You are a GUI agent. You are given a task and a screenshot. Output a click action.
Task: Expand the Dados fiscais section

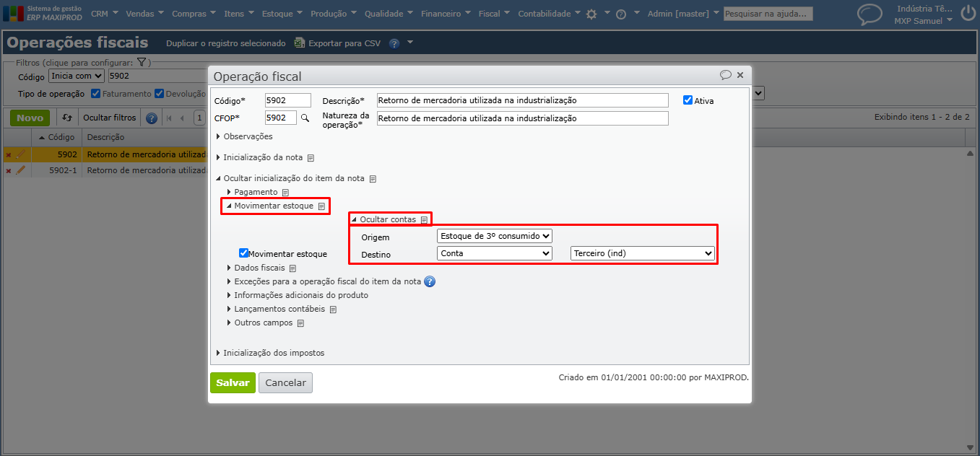pos(256,268)
